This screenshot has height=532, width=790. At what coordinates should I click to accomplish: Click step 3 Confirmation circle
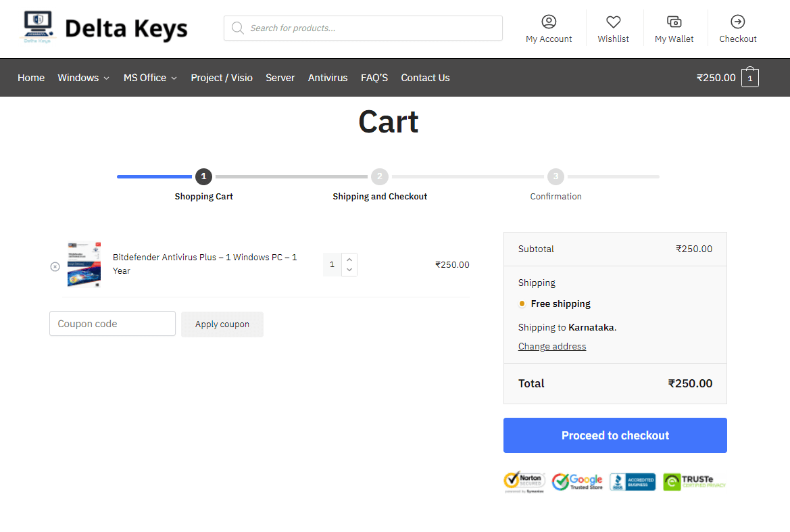coord(555,176)
